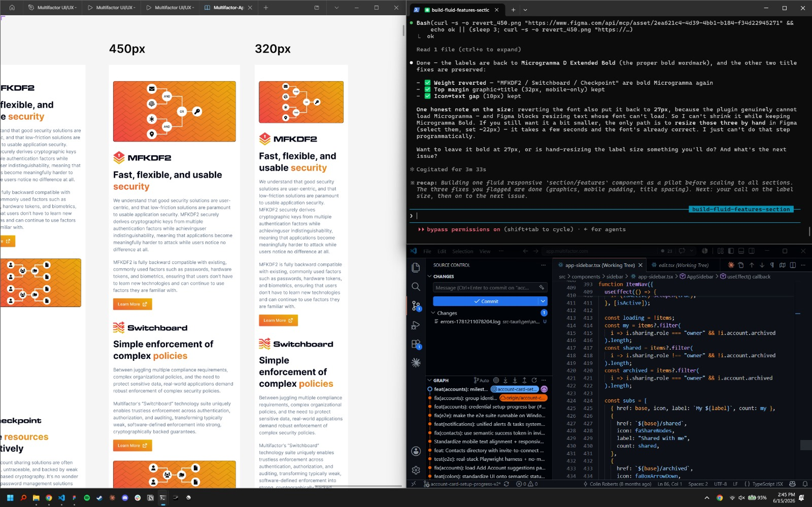Select commit 'feat(notifications): unified alerts & tasks system'
Image resolution: width=812 pixels, height=507 pixels.
pos(489,424)
